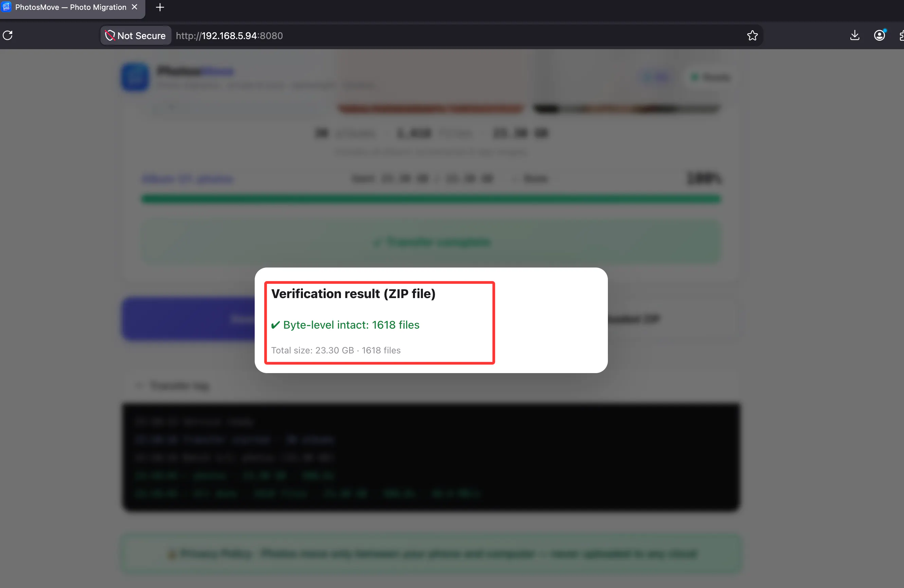Click the Total size: 23.30 GB line
This screenshot has height=588, width=904.
tap(336, 350)
